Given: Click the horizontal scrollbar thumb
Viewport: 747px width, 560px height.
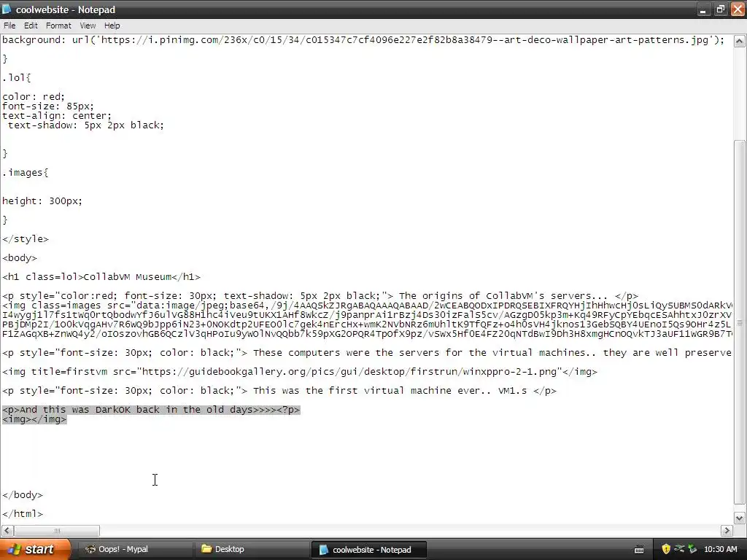Looking at the screenshot, I should 57,530.
